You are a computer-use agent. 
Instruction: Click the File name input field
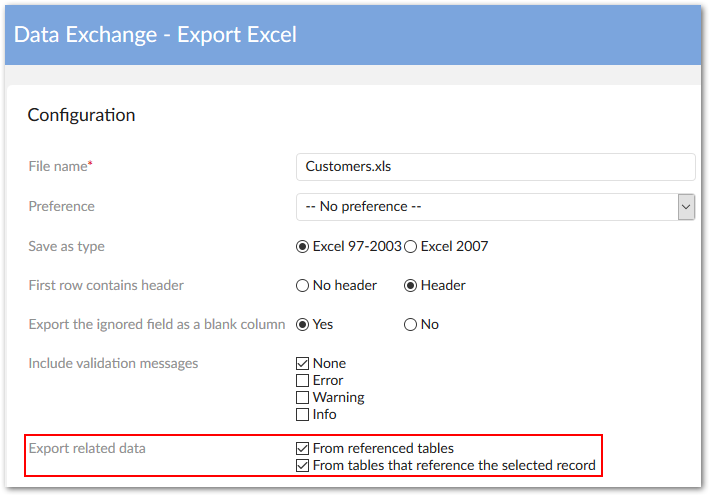tap(495, 166)
